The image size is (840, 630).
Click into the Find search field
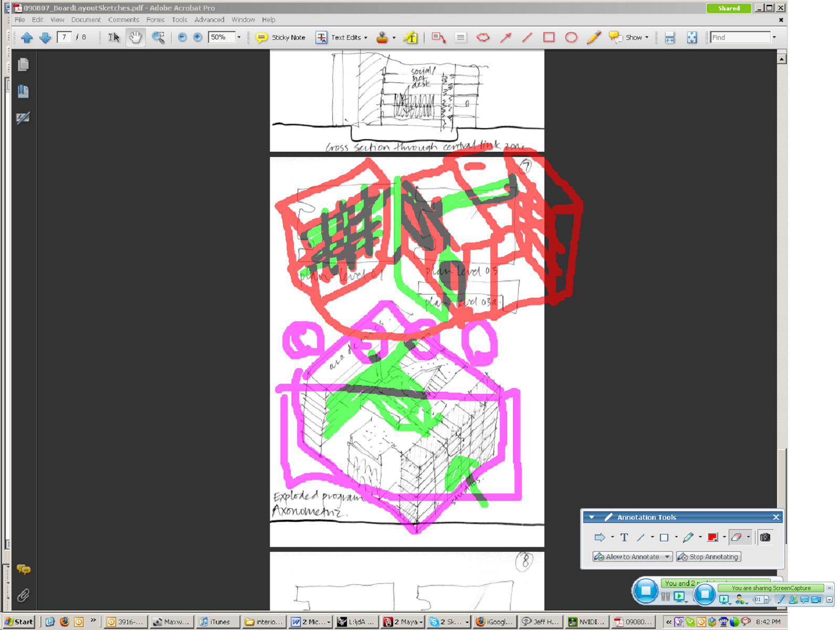click(740, 37)
